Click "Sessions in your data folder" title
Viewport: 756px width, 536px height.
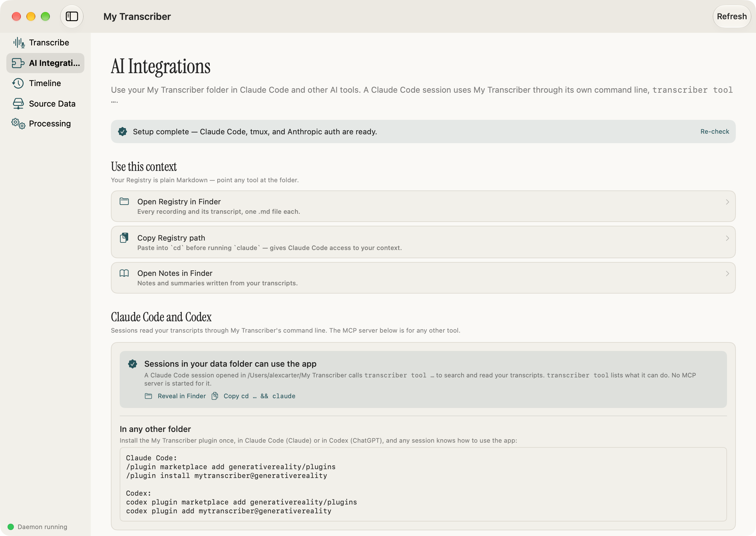click(x=230, y=364)
